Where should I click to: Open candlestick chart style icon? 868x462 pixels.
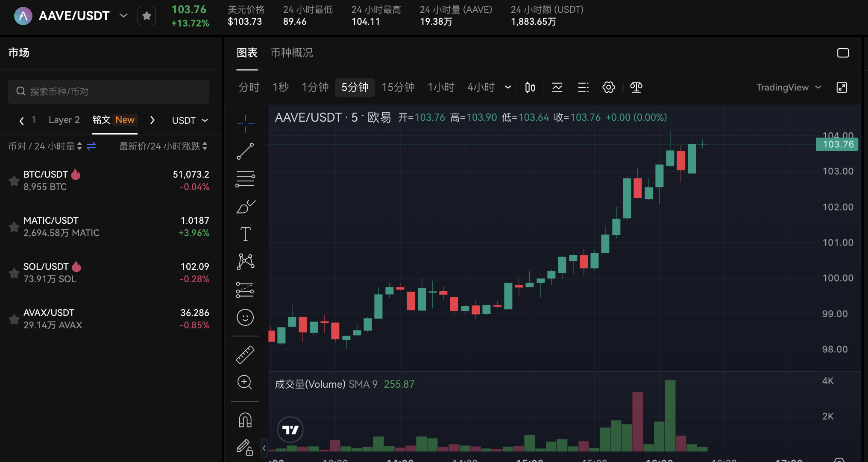[530, 88]
